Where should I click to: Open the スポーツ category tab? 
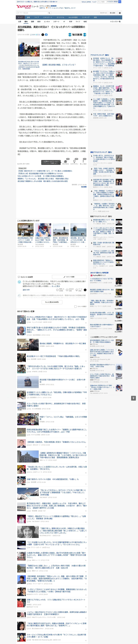[56, 21]
